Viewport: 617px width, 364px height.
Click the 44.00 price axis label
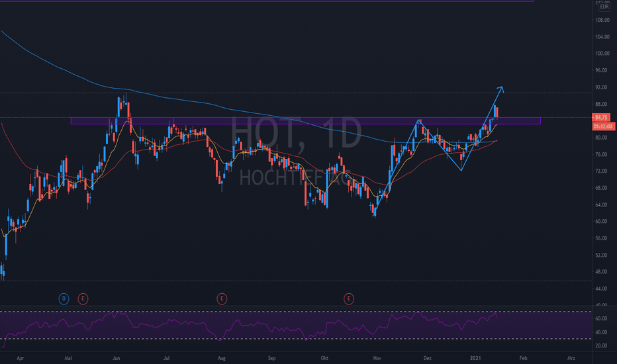601,289
